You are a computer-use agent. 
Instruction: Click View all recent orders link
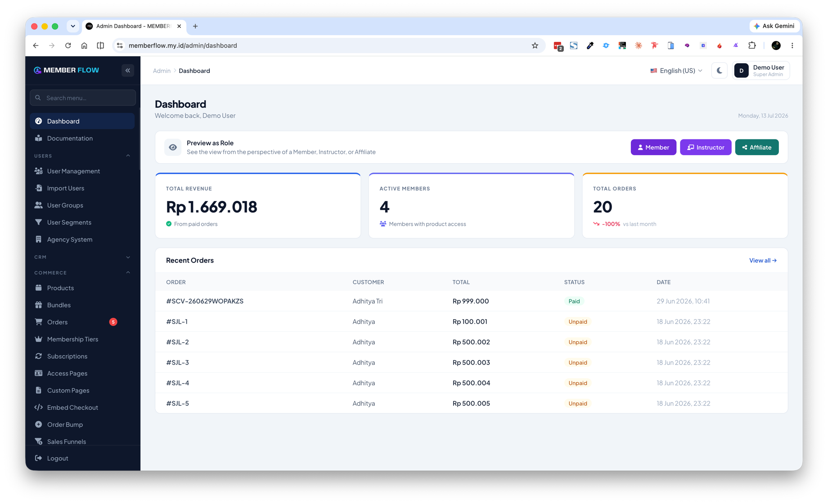[x=763, y=260]
